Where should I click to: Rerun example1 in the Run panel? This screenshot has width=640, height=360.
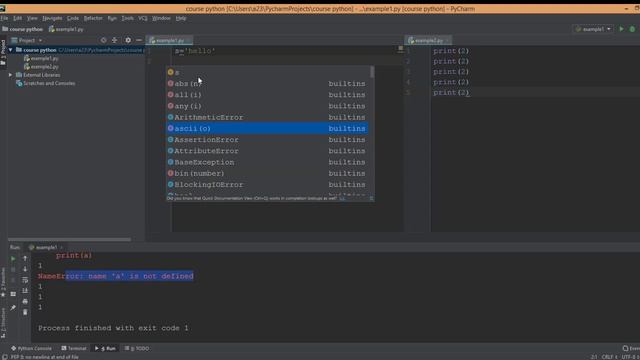pyautogui.click(x=13, y=258)
